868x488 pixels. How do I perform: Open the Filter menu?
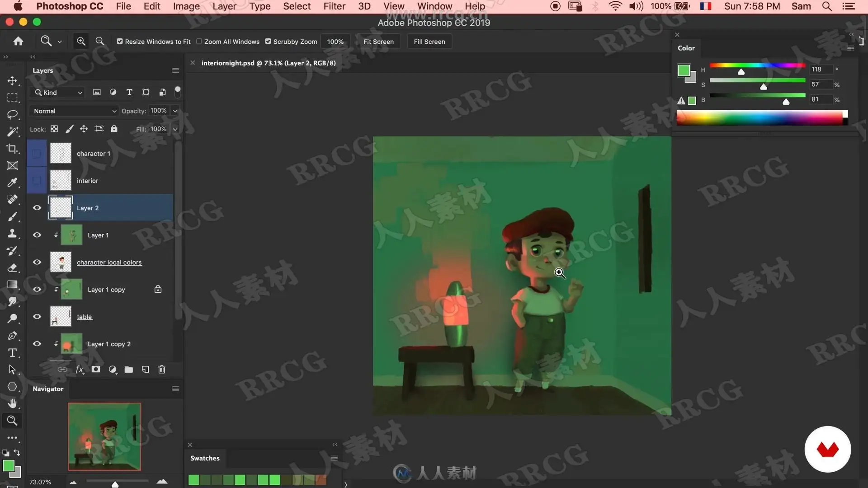click(x=334, y=6)
